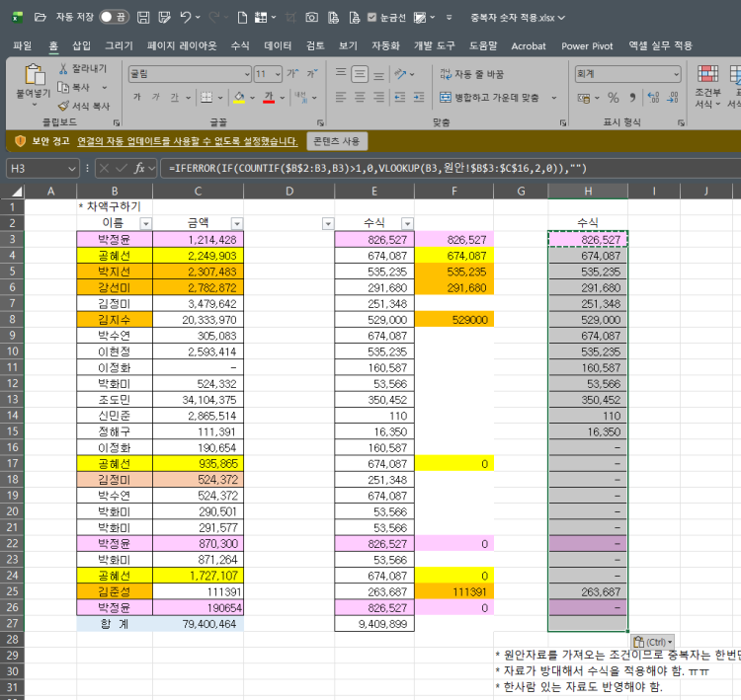This screenshot has width=741, height=700.
Task: Click the Cut (잘라내기) scissors icon
Action: point(63,68)
